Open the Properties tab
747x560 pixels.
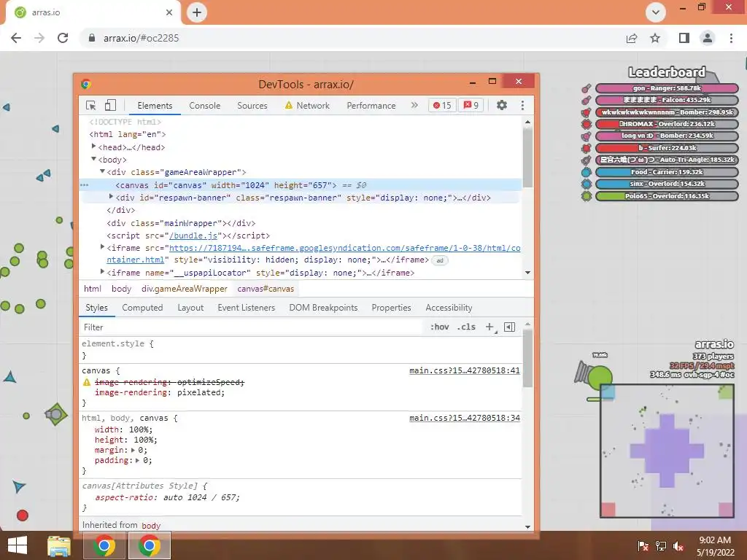(391, 308)
